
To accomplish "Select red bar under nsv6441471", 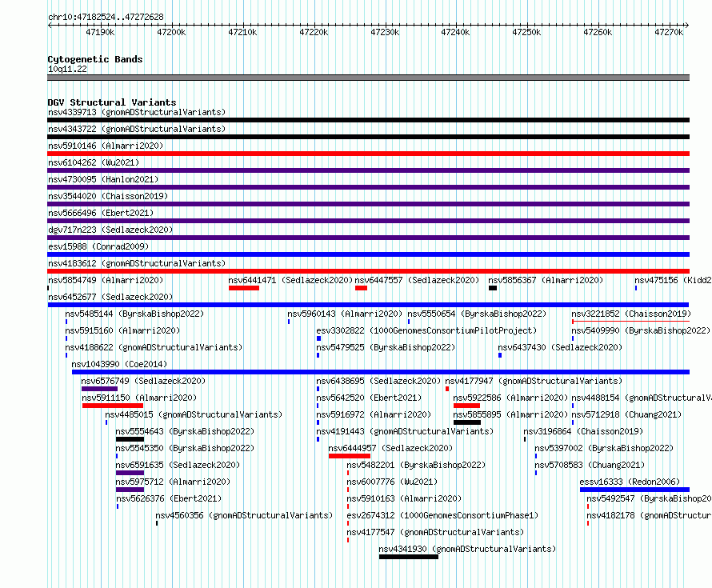I will pos(244,288).
